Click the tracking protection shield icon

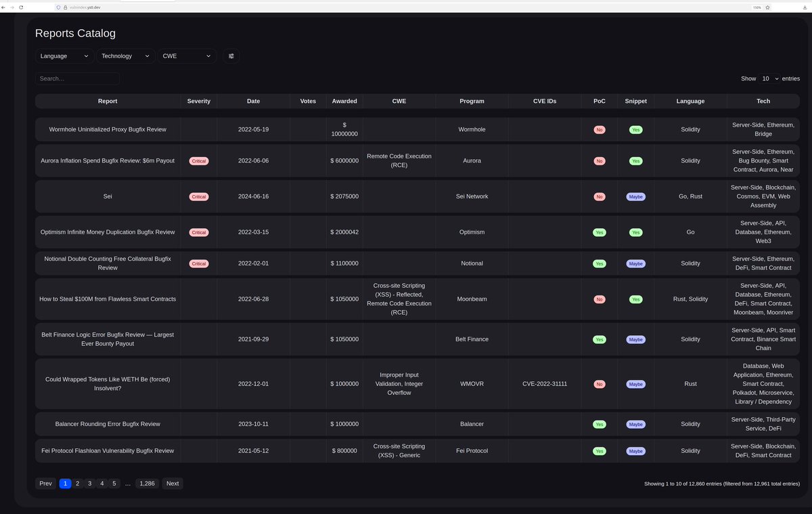point(59,7)
